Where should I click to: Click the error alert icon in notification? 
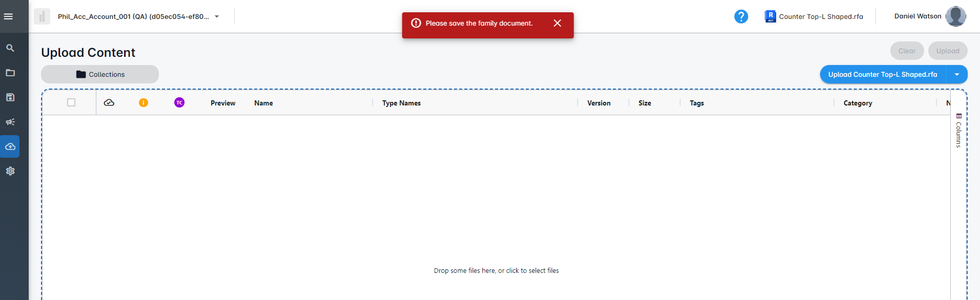(416, 23)
